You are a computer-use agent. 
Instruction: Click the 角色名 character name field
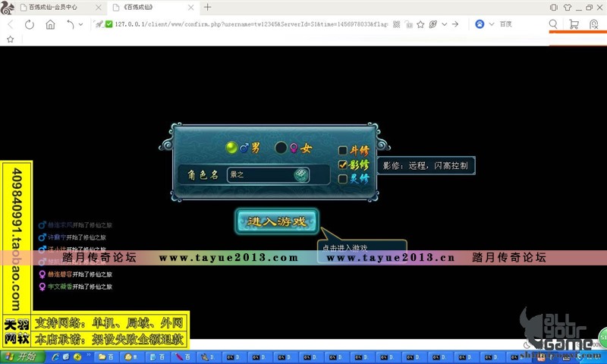pos(259,174)
